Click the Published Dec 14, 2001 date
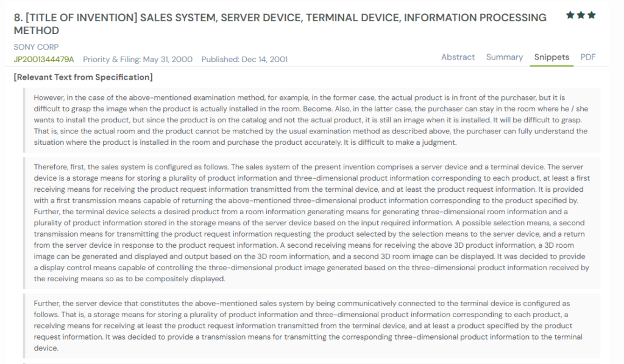The height and width of the screenshot is (364, 624). [x=244, y=59]
